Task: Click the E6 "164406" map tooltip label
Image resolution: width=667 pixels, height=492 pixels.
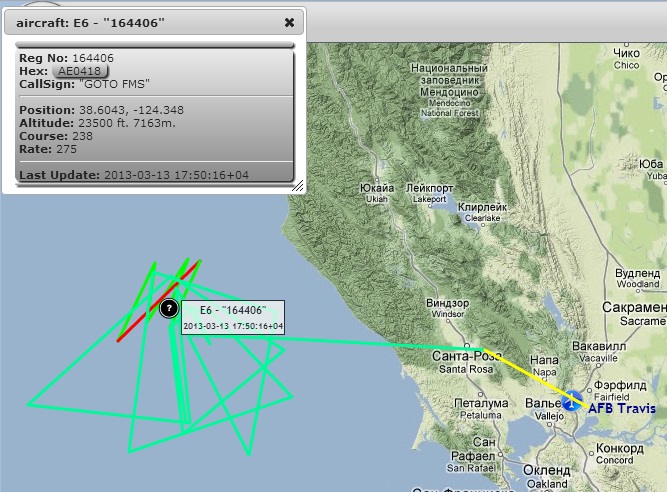Action: (x=233, y=318)
